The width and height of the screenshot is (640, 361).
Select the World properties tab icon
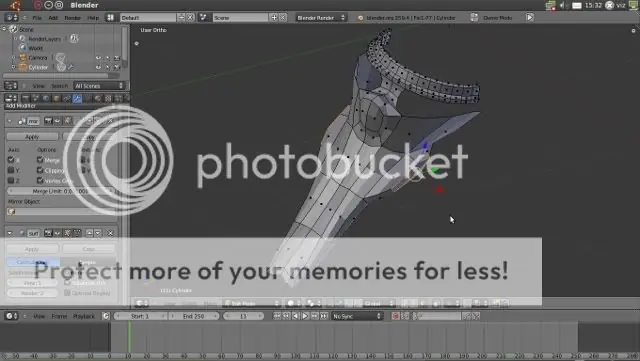coord(46,98)
